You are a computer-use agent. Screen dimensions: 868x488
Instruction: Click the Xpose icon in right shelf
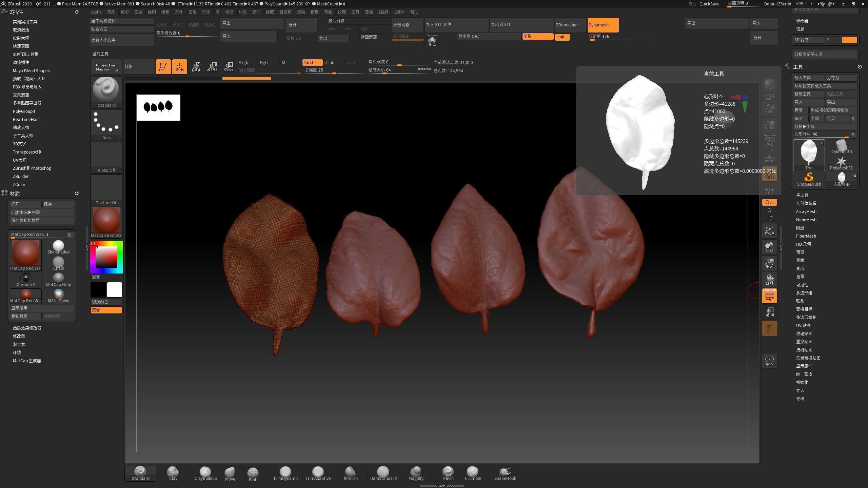click(x=769, y=360)
